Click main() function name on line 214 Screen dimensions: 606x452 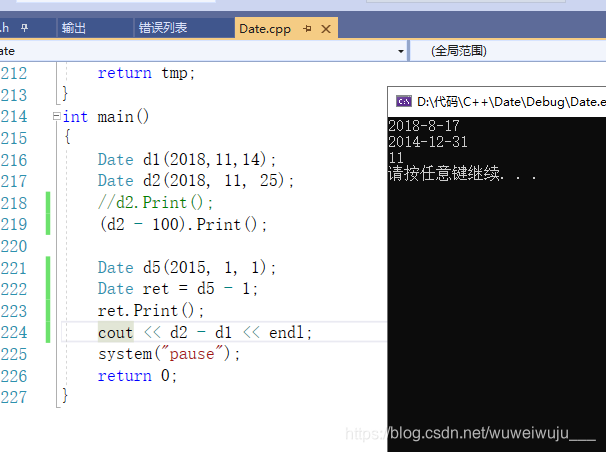pyautogui.click(x=123, y=116)
